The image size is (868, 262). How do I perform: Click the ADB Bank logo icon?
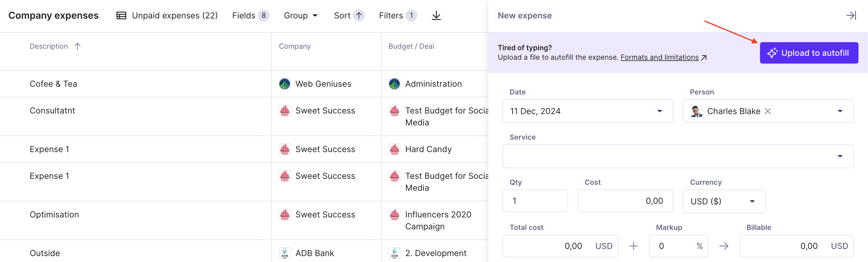(x=284, y=253)
